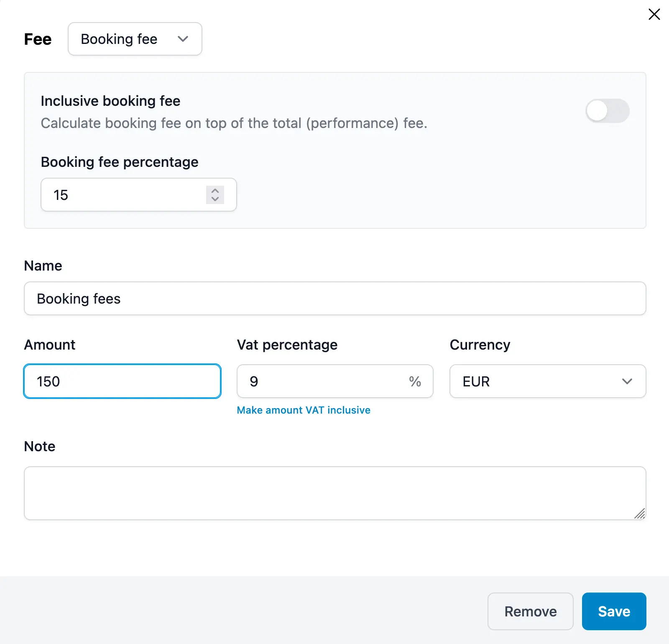Click the percent symbol in VAT percentage field
The width and height of the screenshot is (669, 644).
tap(416, 381)
